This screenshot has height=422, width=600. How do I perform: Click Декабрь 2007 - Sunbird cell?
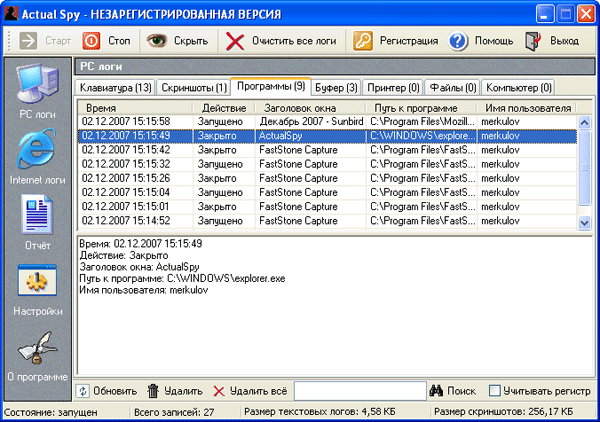click(x=311, y=122)
